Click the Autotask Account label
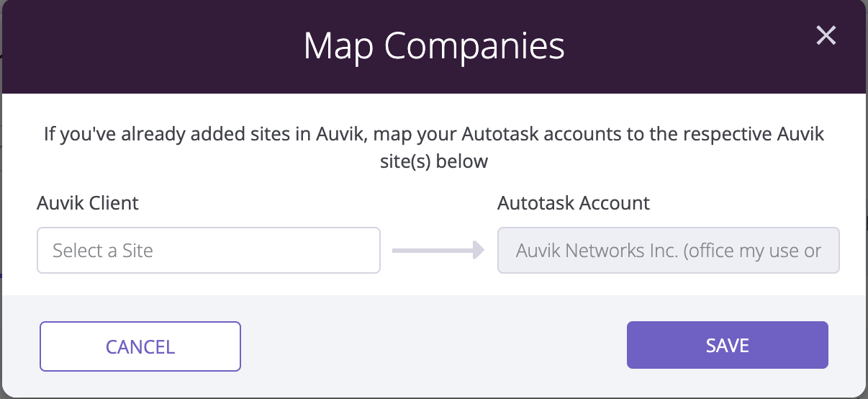The width and height of the screenshot is (868, 399). pyautogui.click(x=574, y=203)
